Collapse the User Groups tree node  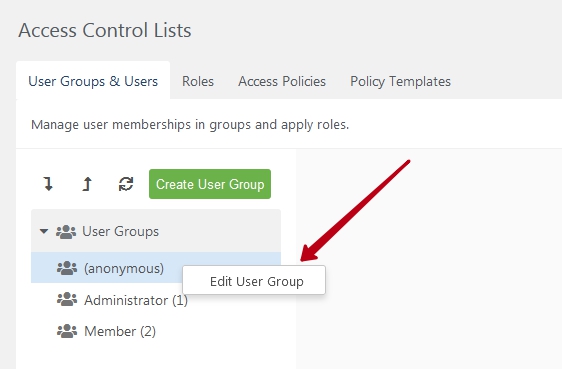coord(44,231)
